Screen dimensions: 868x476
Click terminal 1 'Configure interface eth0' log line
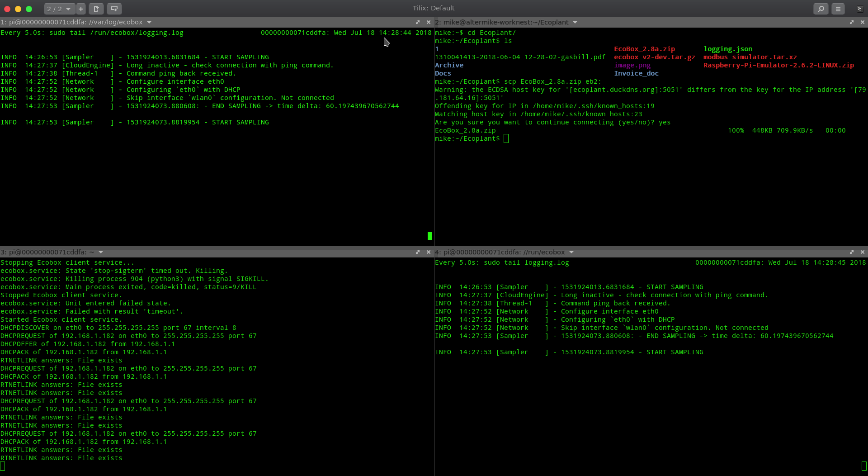112,81
